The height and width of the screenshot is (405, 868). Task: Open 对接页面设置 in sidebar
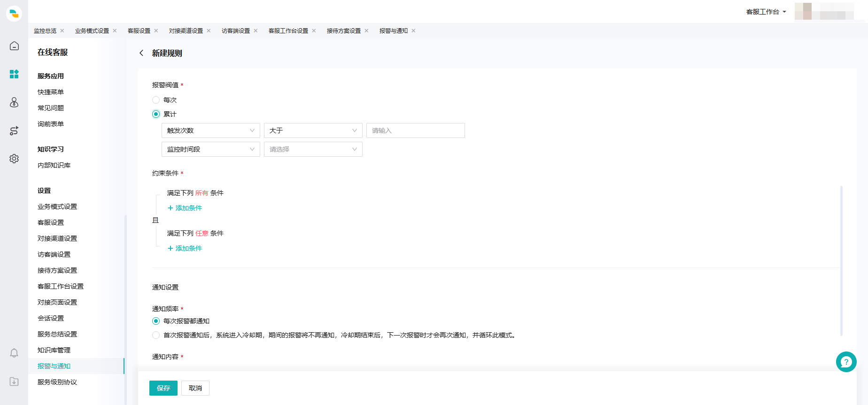point(57,302)
